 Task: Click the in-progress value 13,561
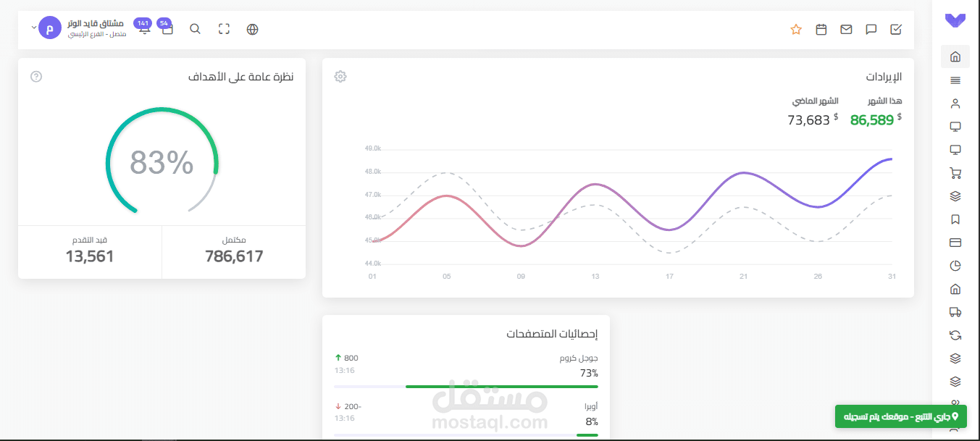(x=90, y=256)
